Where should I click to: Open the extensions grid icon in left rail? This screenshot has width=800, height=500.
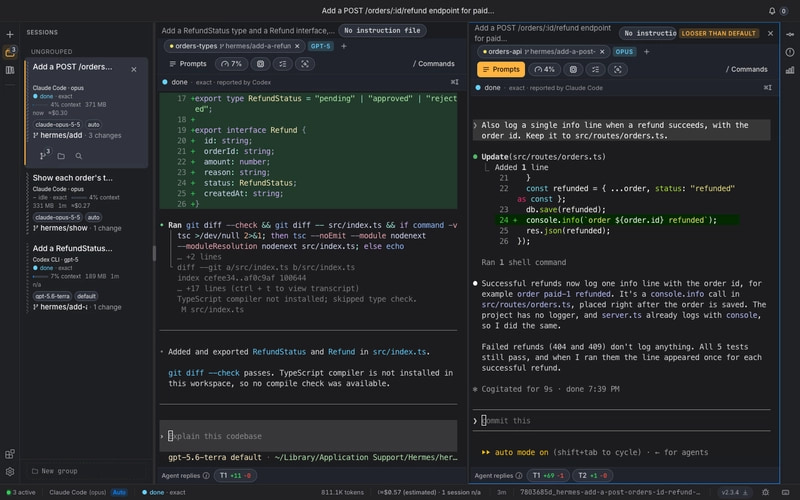[10, 454]
